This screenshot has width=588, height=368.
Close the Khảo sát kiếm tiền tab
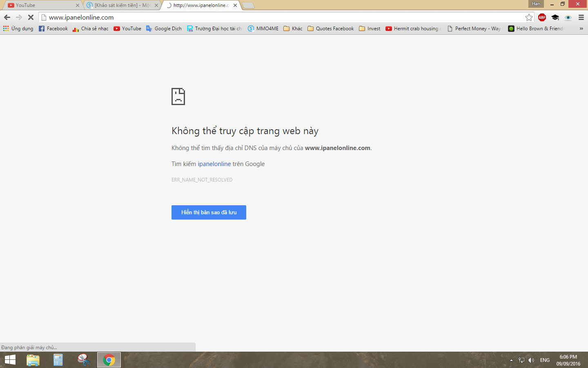[x=156, y=5]
